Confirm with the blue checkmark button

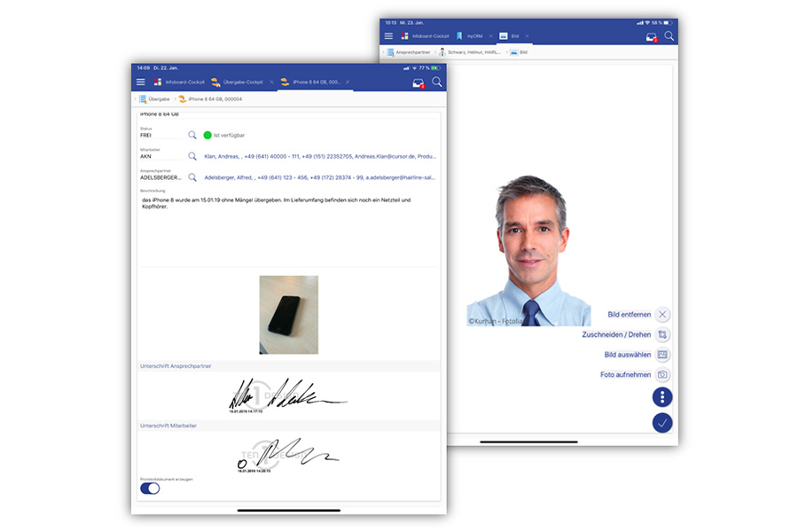tap(662, 423)
